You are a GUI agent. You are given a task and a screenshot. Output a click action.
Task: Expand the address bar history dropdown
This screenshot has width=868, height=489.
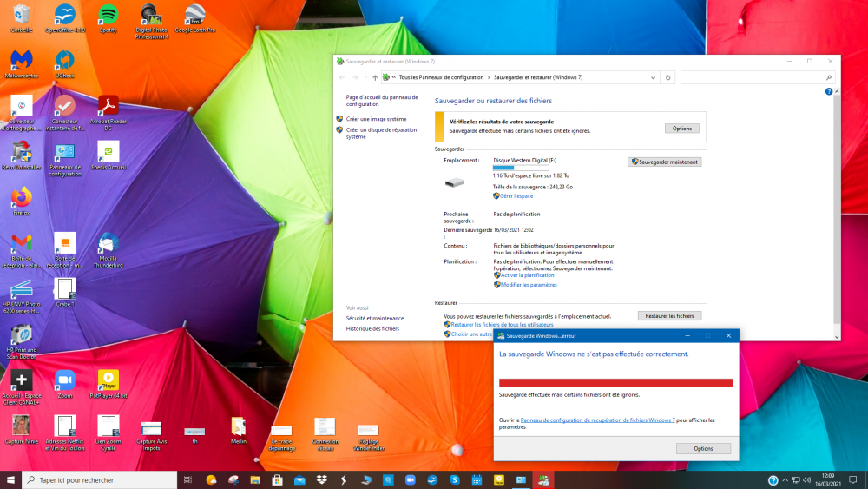(x=652, y=77)
